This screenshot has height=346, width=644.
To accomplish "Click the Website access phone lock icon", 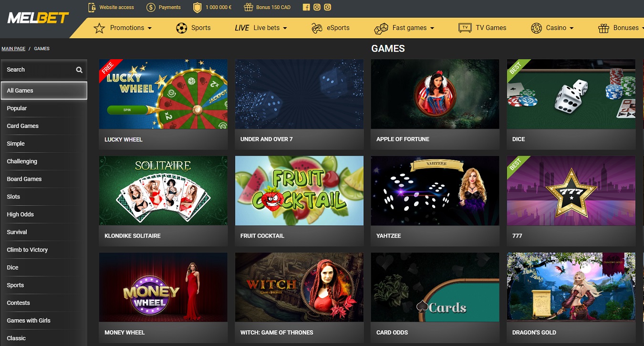I will (92, 7).
